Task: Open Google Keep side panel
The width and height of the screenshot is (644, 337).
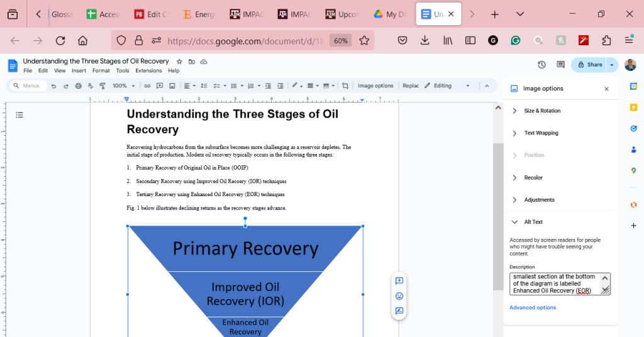Action: tap(634, 108)
